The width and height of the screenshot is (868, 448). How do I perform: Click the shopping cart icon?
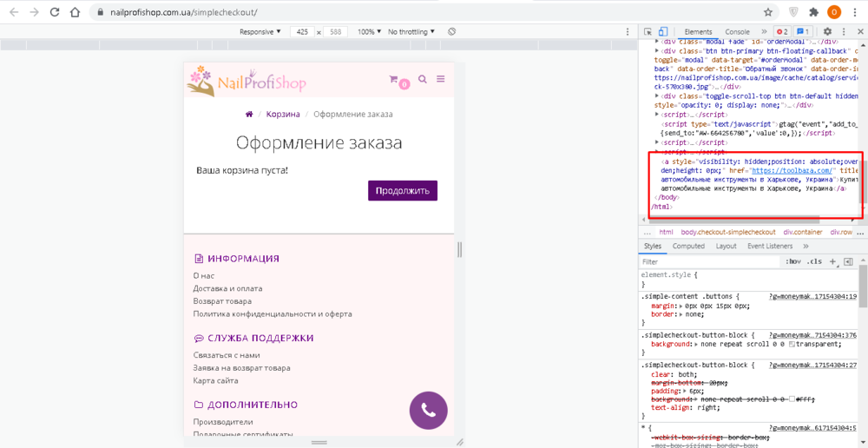point(395,80)
